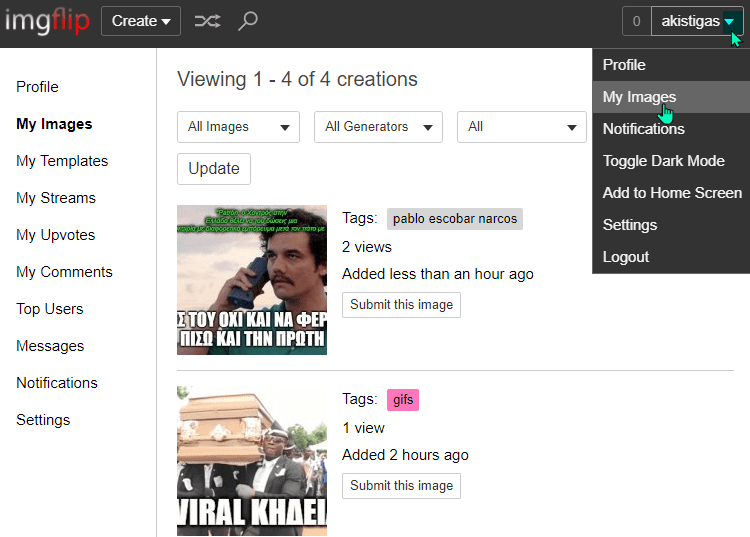Click the imgflip logo

pos(47,21)
